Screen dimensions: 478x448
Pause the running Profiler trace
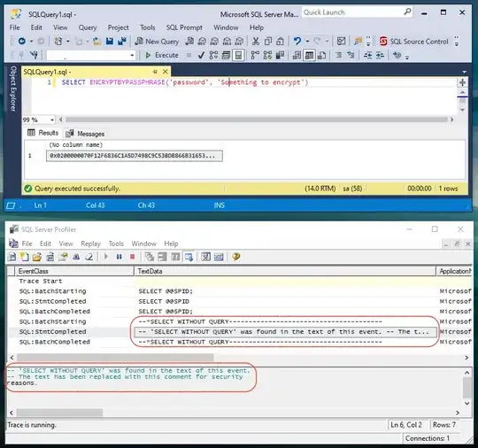[119, 257]
